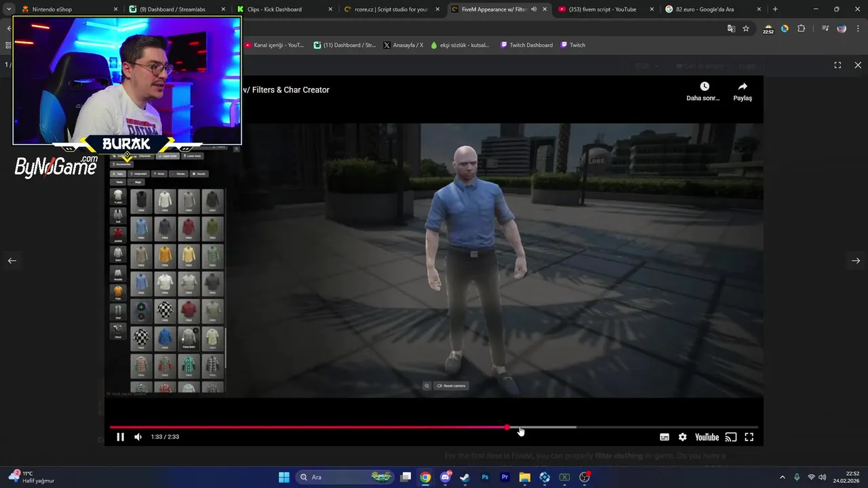The height and width of the screenshot is (488, 868).
Task: Select the Gloves filter in video
Action: pos(179,174)
